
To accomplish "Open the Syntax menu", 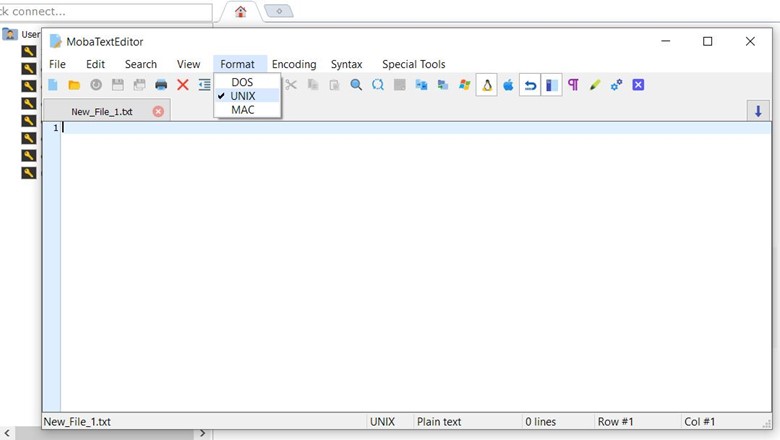I will 347,64.
